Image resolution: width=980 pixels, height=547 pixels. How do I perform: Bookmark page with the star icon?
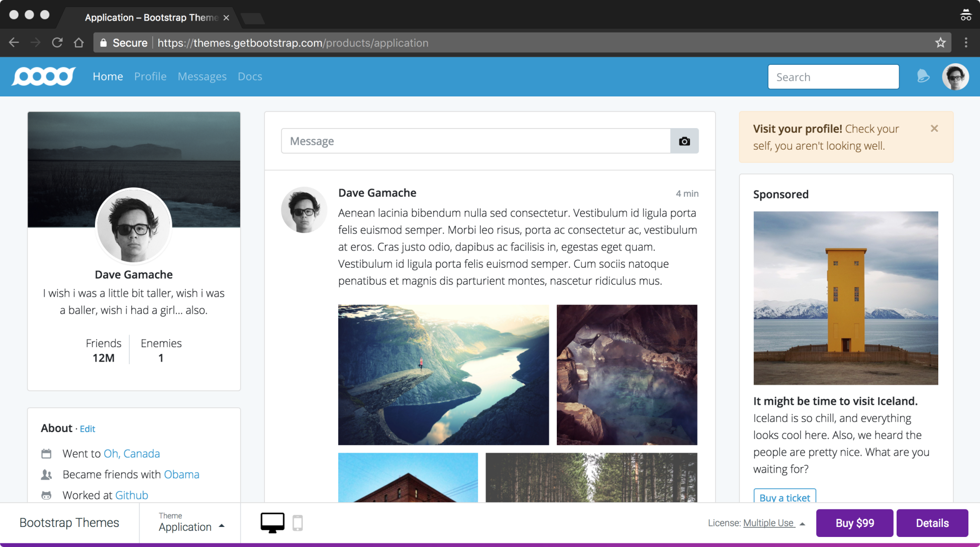pyautogui.click(x=940, y=43)
